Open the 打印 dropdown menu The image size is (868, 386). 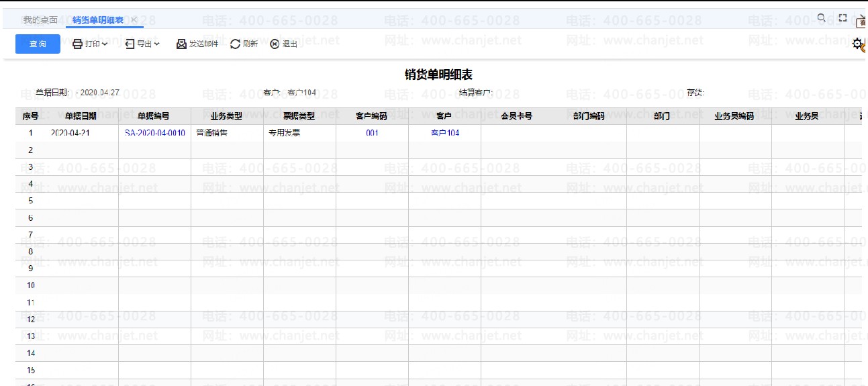[90, 44]
